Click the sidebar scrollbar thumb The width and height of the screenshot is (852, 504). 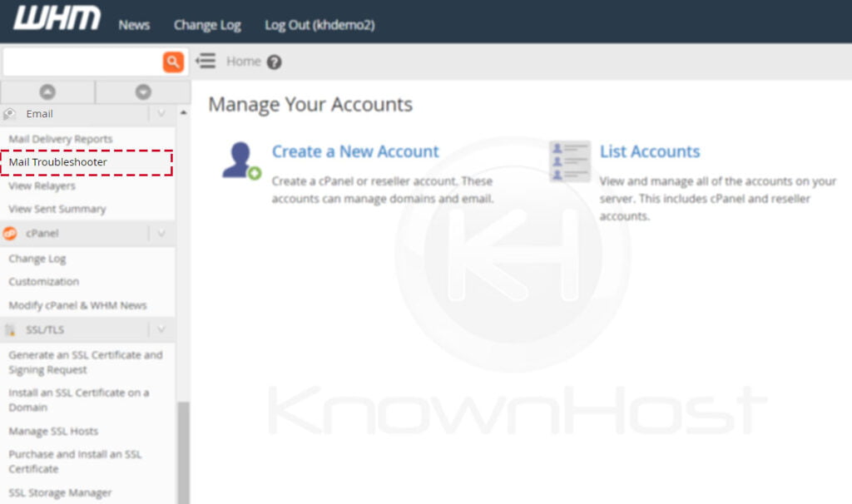(184, 452)
